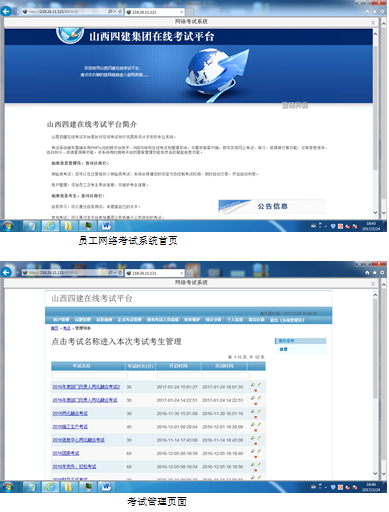The image size is (389, 512).
Task: Open the 用户管理 navigation menu item
Action: click(61, 320)
